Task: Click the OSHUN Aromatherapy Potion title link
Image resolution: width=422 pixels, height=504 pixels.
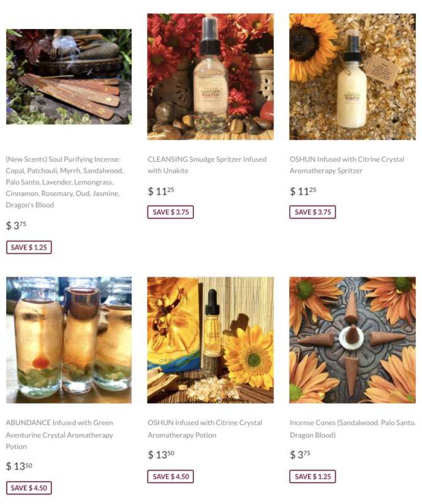Action: point(205,429)
